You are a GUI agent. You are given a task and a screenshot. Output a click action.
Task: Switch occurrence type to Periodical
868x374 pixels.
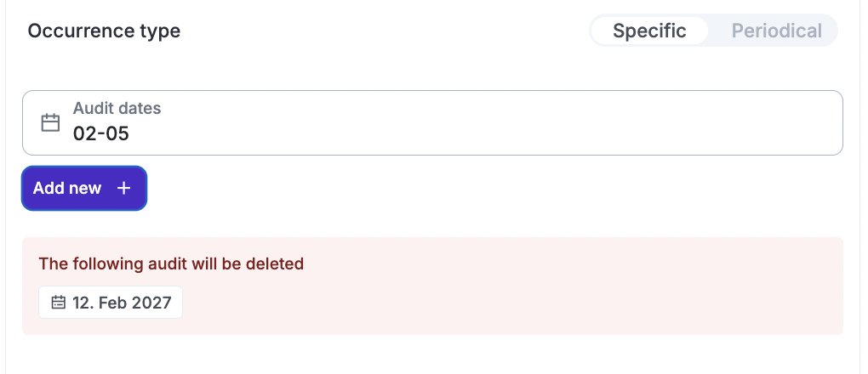click(776, 31)
